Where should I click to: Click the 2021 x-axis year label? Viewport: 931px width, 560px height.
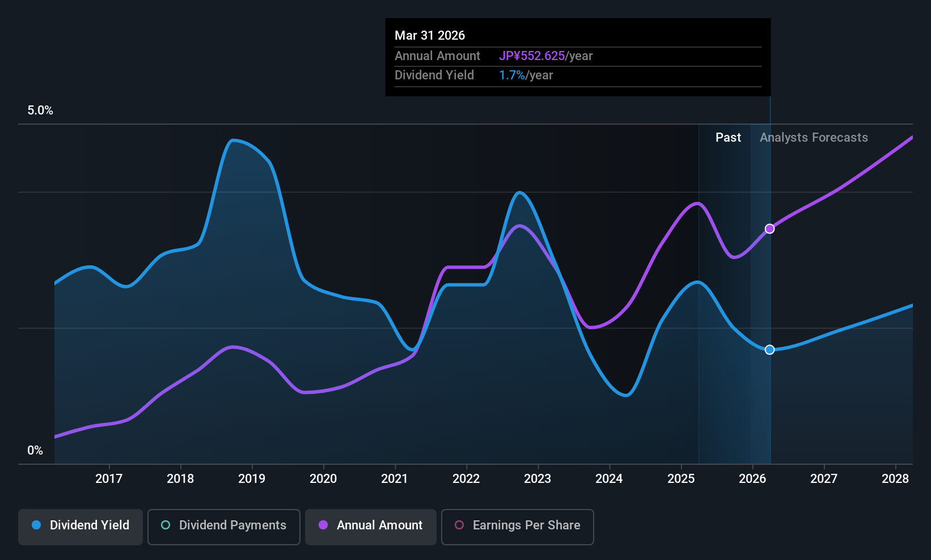[395, 479]
